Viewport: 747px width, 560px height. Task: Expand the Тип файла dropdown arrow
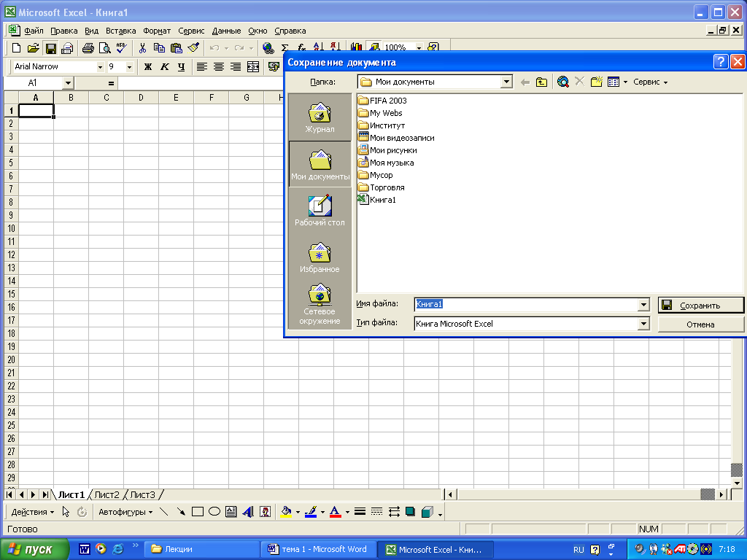pyautogui.click(x=643, y=324)
